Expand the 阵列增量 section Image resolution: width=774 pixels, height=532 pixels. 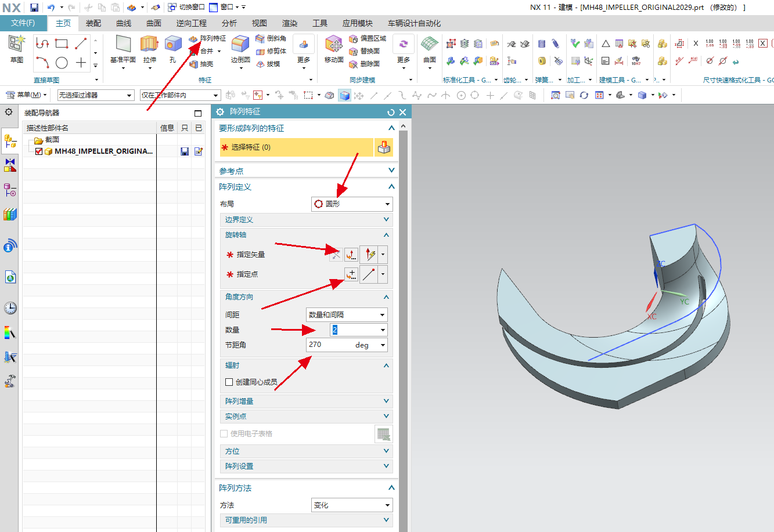click(306, 401)
